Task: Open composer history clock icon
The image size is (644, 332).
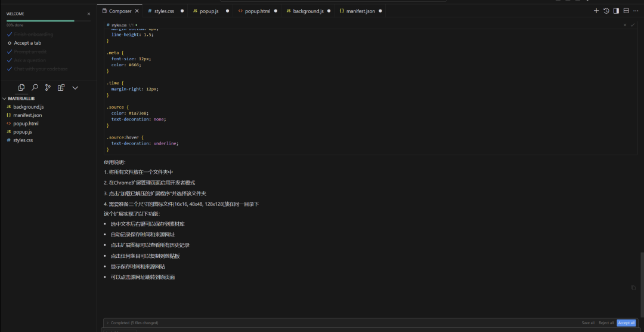Action: tap(606, 11)
